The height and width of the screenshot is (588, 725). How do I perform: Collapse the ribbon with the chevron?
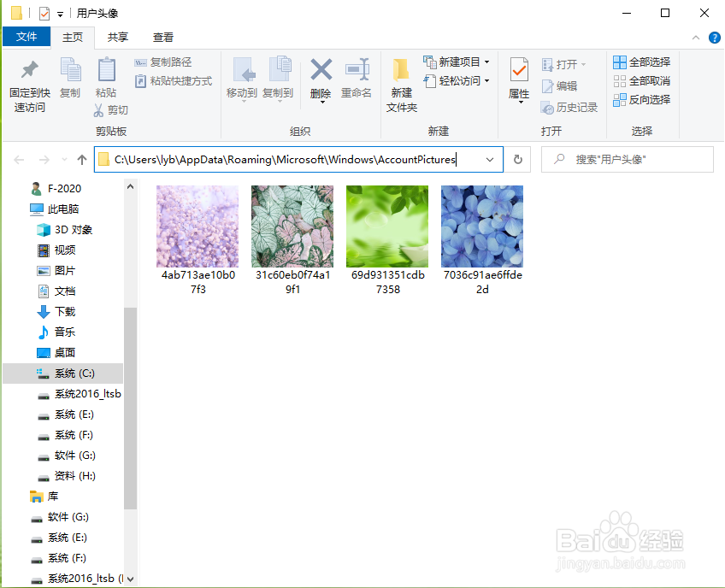[696, 38]
